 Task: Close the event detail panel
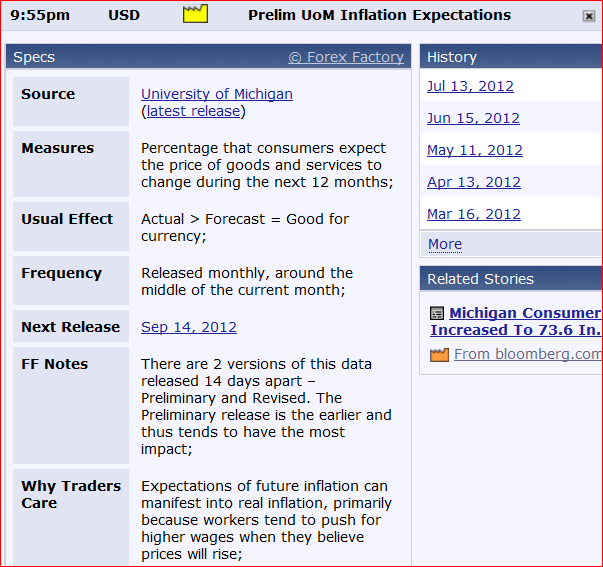[589, 16]
